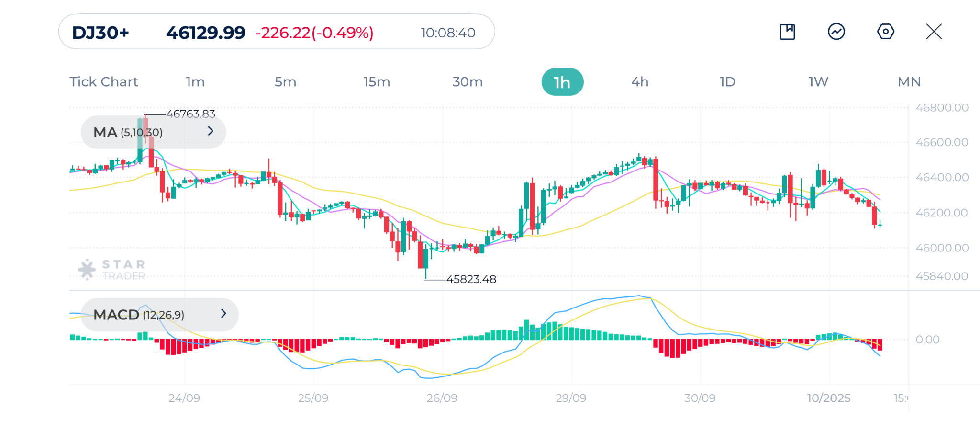Select the 1D daily timeframe
This screenshot has height=433, width=980.
click(727, 82)
